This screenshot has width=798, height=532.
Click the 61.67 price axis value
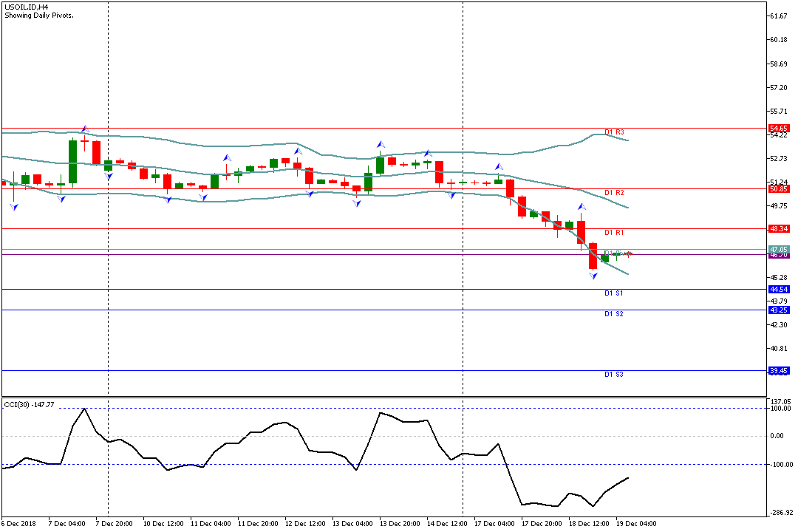click(779, 16)
